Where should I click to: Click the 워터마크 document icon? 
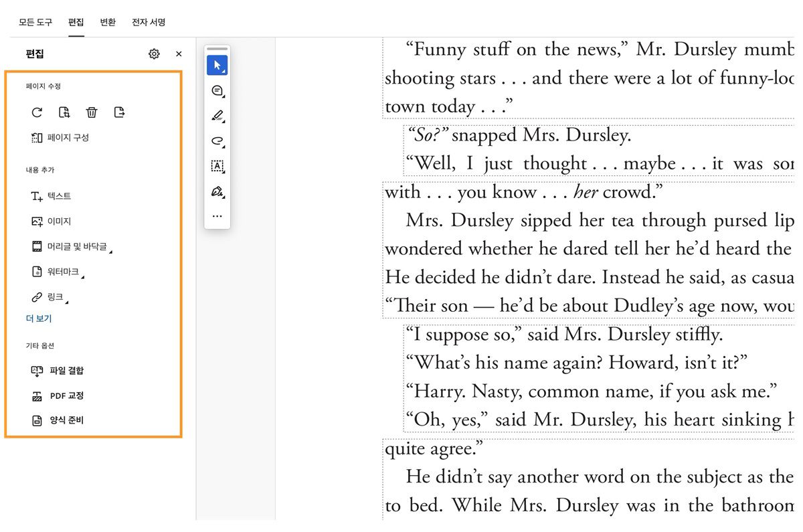pos(37,272)
